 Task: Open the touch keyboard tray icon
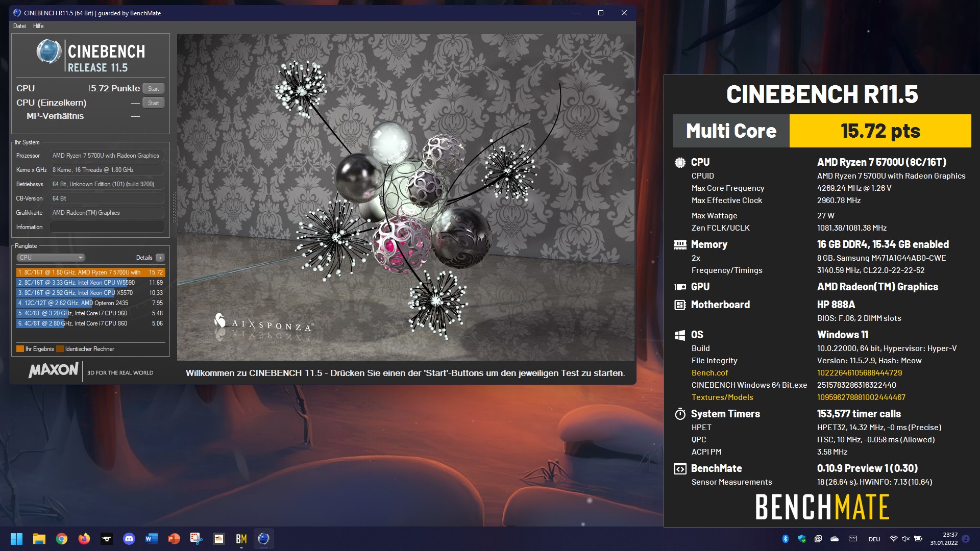[853, 539]
